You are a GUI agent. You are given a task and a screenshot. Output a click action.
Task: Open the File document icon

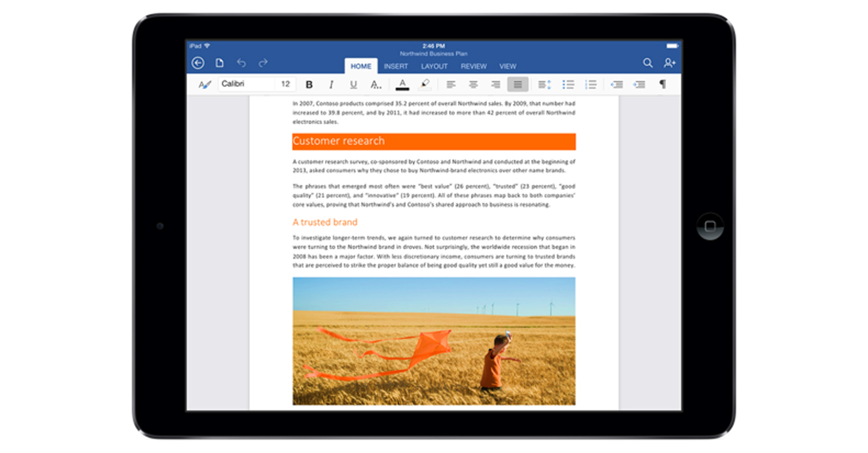tap(219, 63)
